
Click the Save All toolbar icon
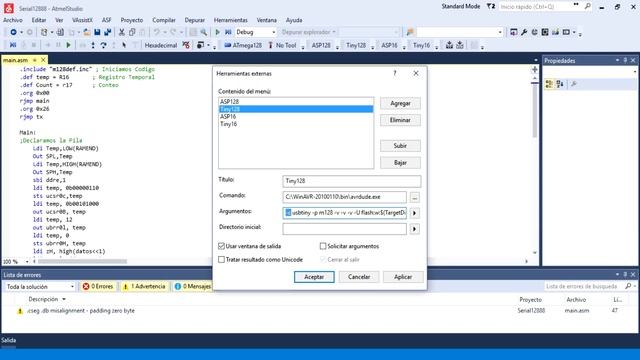pos(107,32)
